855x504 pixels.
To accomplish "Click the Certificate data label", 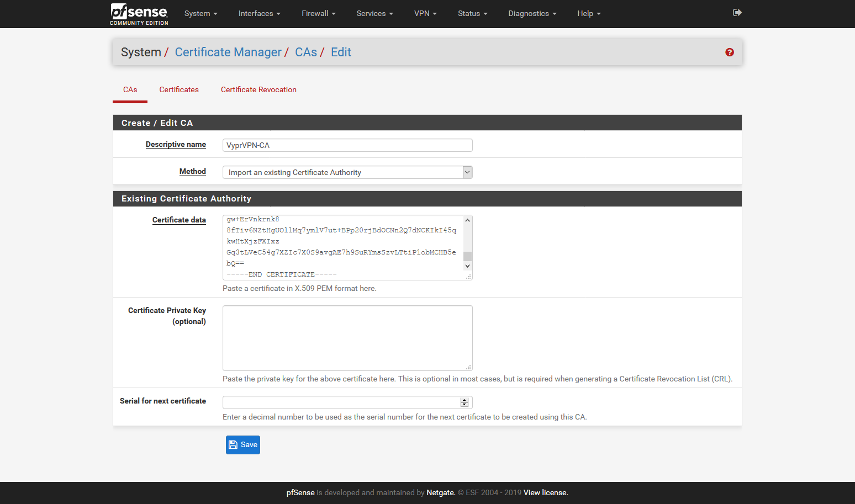I will pyautogui.click(x=179, y=220).
